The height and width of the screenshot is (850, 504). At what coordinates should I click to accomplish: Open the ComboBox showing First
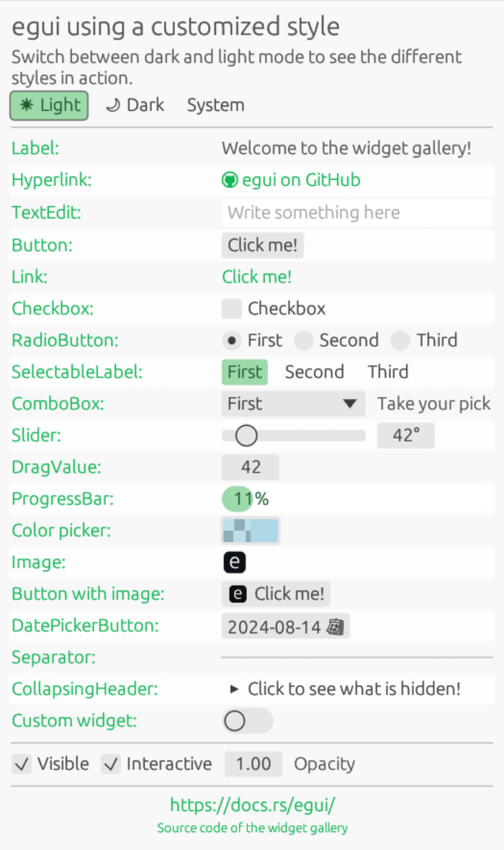point(294,404)
